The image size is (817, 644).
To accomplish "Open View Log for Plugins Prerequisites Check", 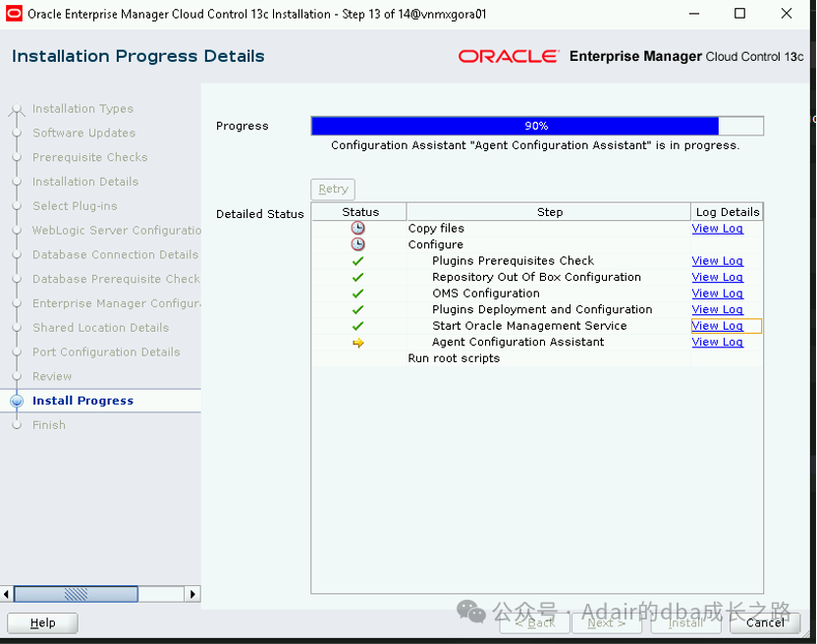I will point(718,260).
